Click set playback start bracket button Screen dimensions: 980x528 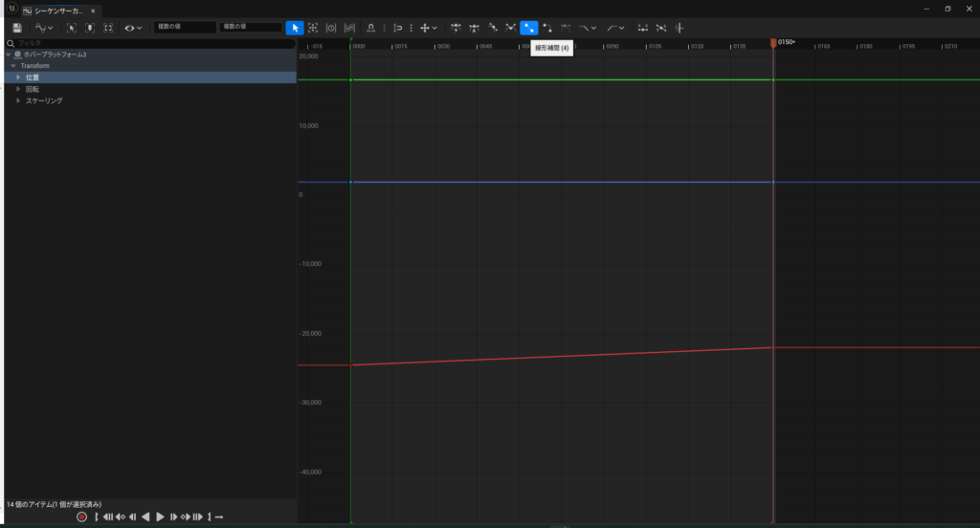97,517
